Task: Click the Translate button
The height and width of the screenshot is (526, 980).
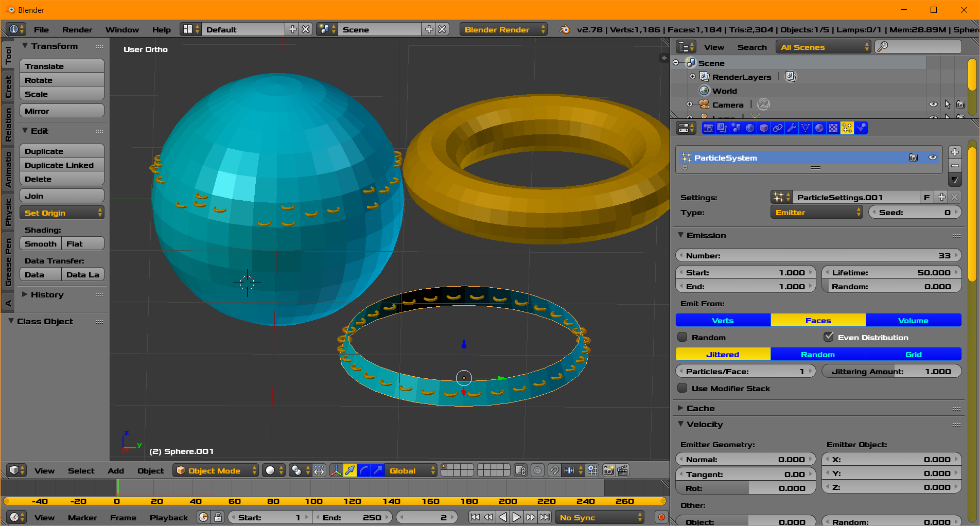Action: [62, 66]
